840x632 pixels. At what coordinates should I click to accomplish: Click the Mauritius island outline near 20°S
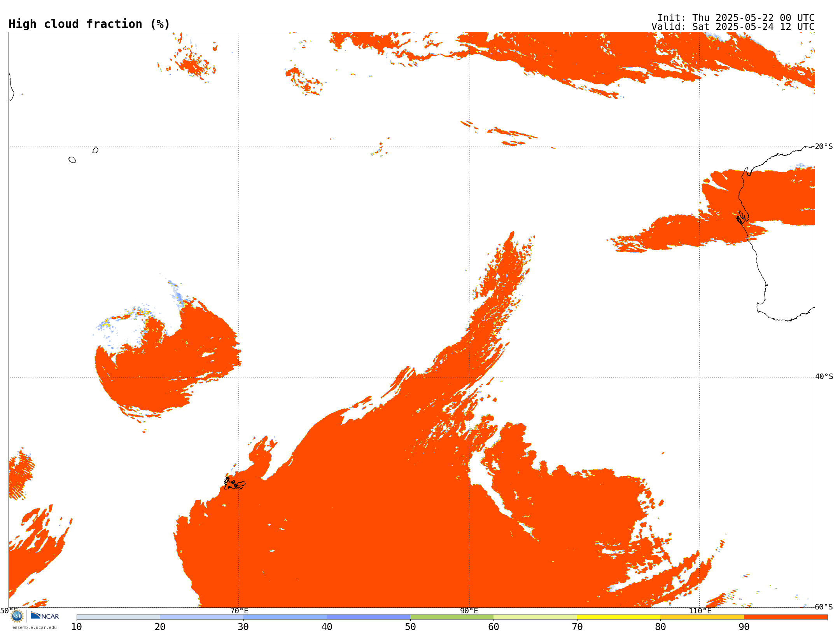click(95, 150)
